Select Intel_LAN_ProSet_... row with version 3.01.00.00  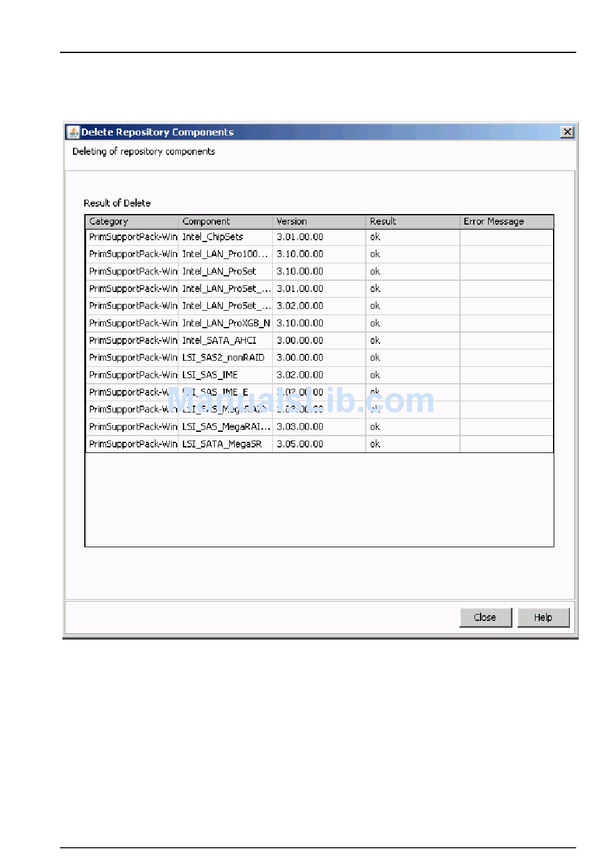click(319, 289)
